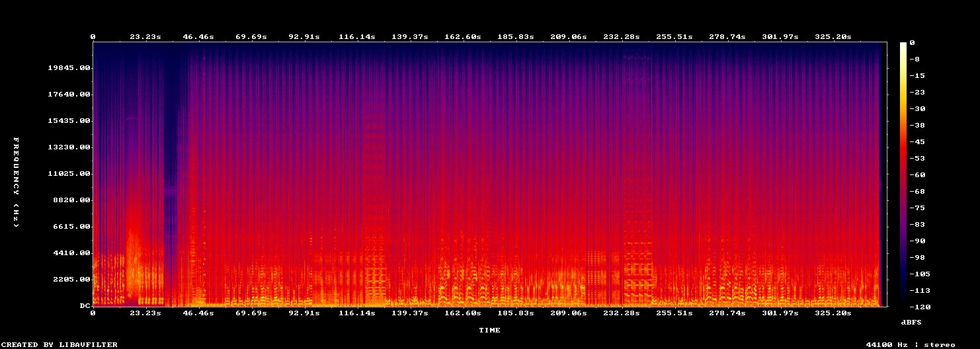Image resolution: width=980 pixels, height=349 pixels.
Task: Click 185.83s on the top time axis
Action: [x=516, y=36]
